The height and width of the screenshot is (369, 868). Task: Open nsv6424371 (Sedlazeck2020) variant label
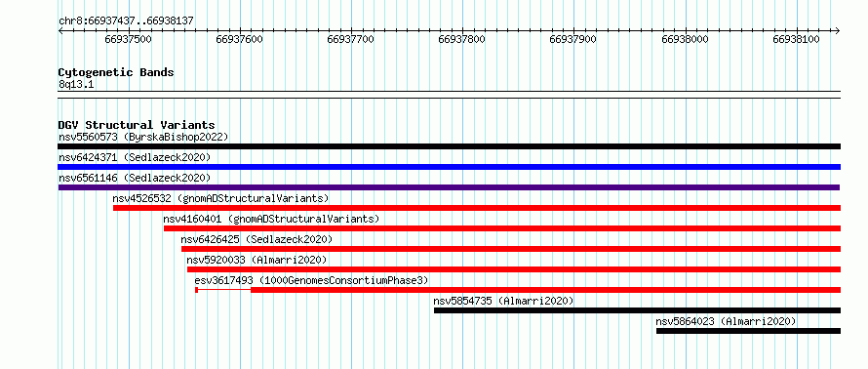pyautogui.click(x=135, y=157)
